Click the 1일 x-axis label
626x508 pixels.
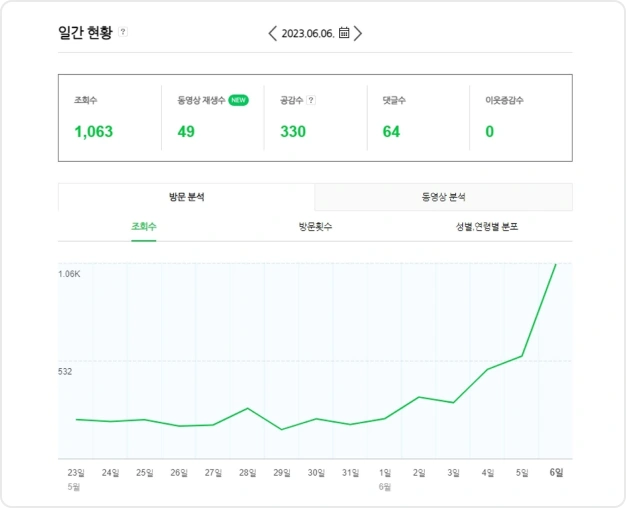point(385,473)
